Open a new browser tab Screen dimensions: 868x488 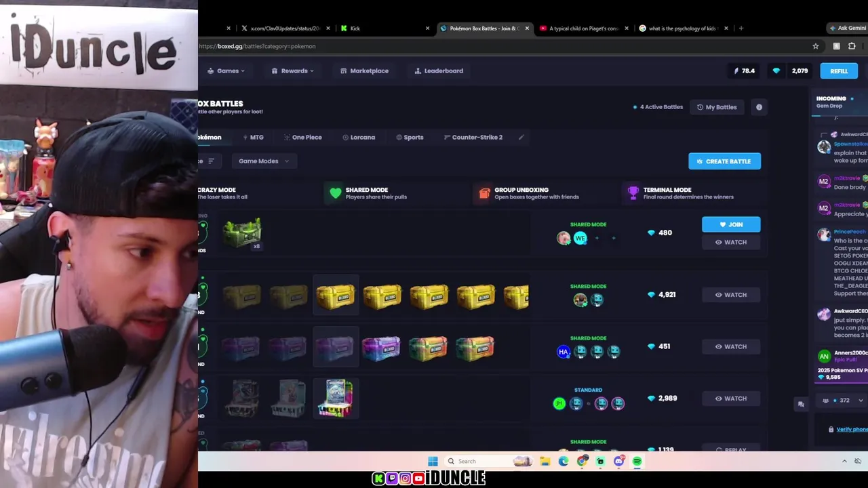click(741, 28)
